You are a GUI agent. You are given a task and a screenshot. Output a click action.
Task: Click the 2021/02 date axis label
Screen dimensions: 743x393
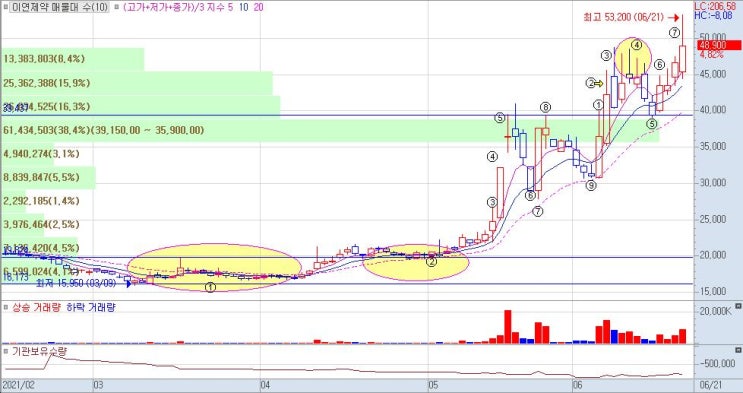pyautogui.click(x=17, y=384)
